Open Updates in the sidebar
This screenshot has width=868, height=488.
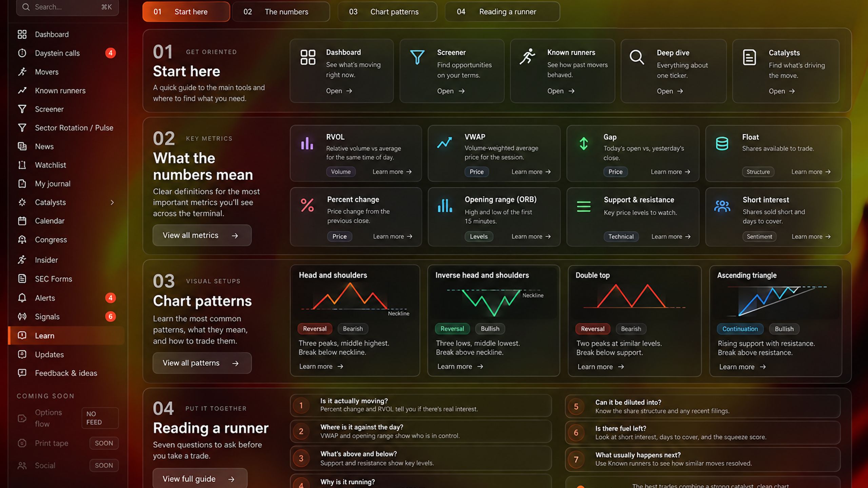coord(66,354)
